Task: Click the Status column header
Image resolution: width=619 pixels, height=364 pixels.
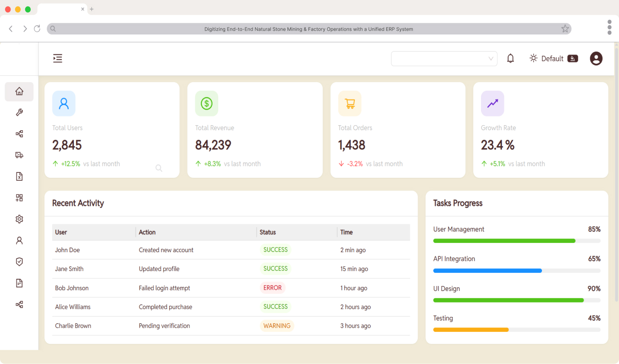Action: (268, 232)
